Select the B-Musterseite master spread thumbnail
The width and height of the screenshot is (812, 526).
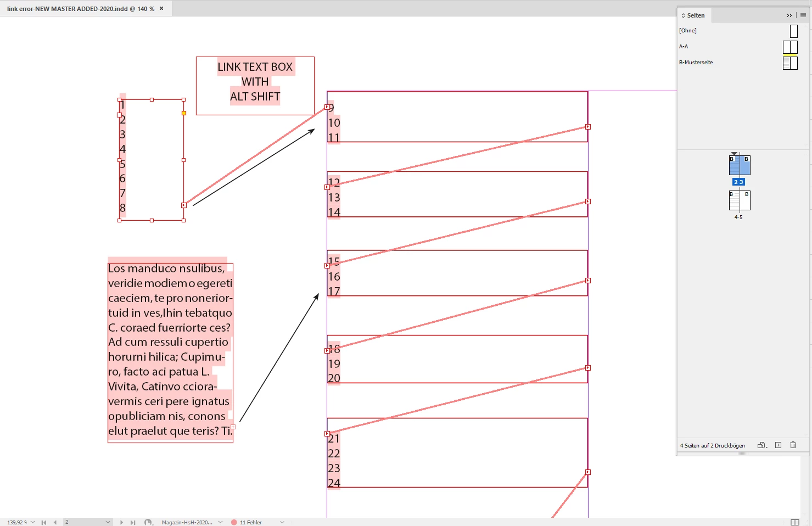[x=790, y=63]
